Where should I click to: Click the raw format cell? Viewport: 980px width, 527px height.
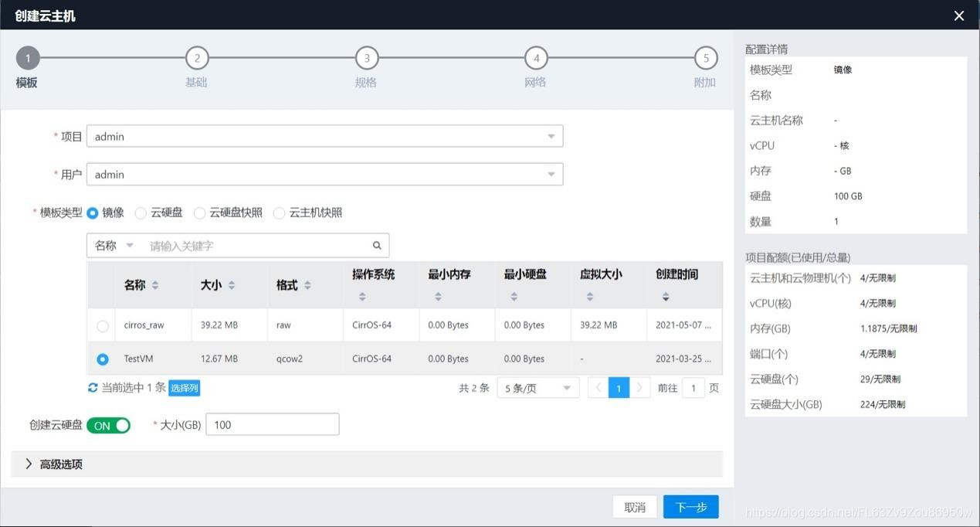click(x=283, y=325)
